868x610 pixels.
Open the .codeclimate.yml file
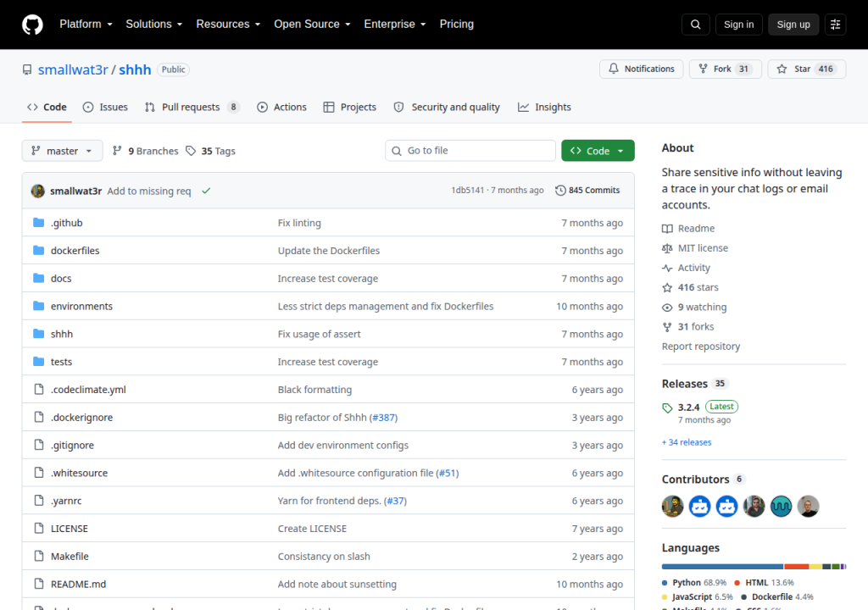pos(88,389)
